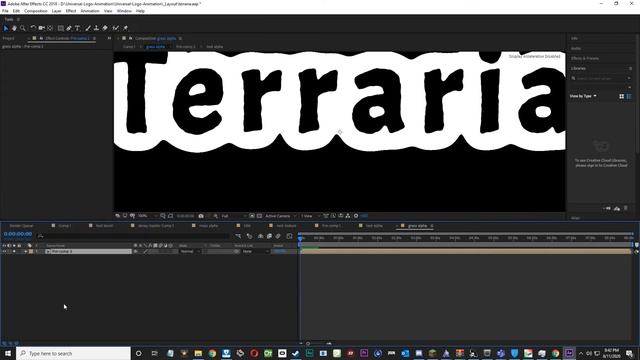Image resolution: width=640 pixels, height=360 pixels.
Task: Click the Pre-comp 2 breadcrumb in viewer
Action: [x=185, y=47]
